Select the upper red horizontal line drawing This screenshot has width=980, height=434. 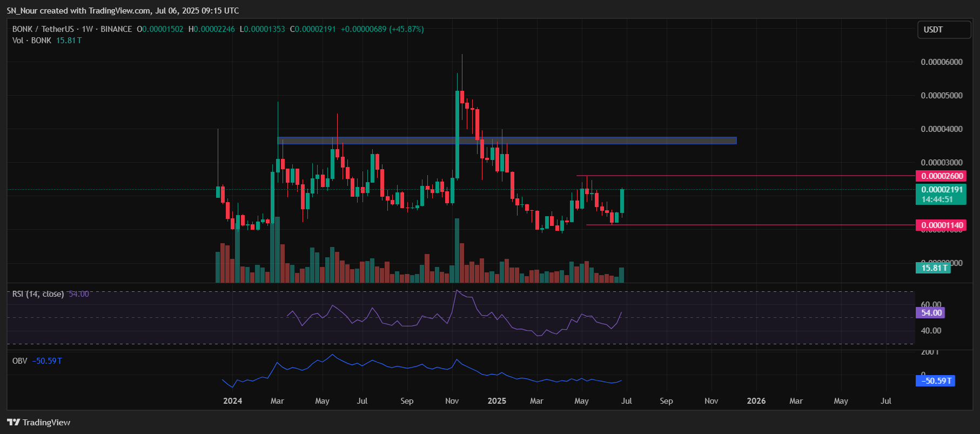(x=746, y=176)
